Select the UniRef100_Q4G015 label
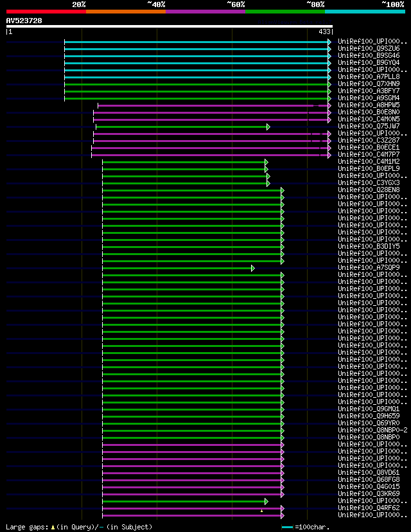411x532 pixels. pyautogui.click(x=369, y=487)
